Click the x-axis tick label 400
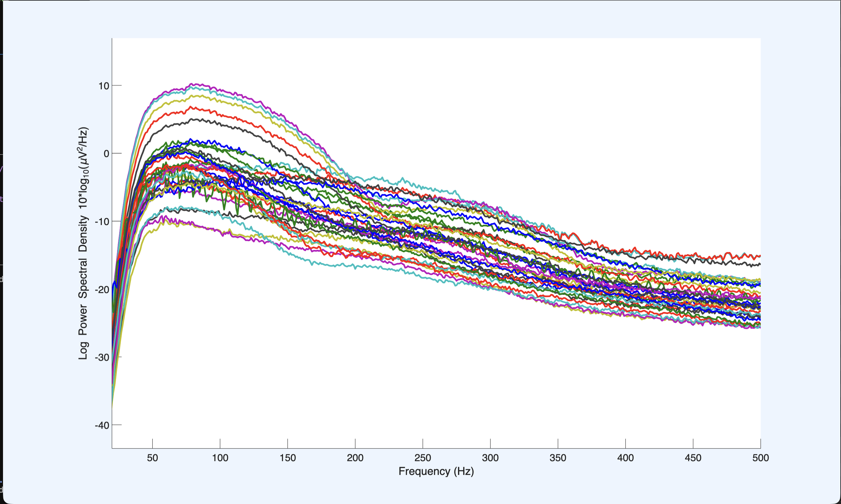Image resolution: width=841 pixels, height=504 pixels. coord(625,458)
